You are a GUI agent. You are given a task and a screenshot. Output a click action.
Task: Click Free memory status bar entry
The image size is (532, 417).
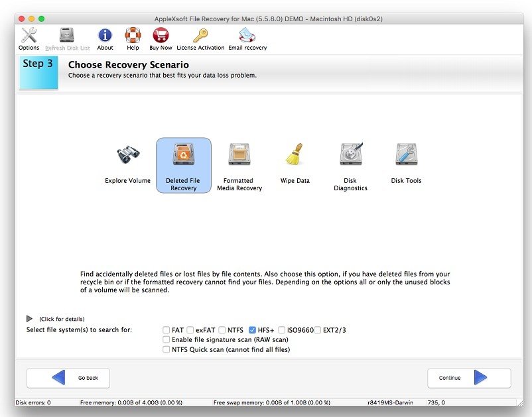click(x=131, y=402)
